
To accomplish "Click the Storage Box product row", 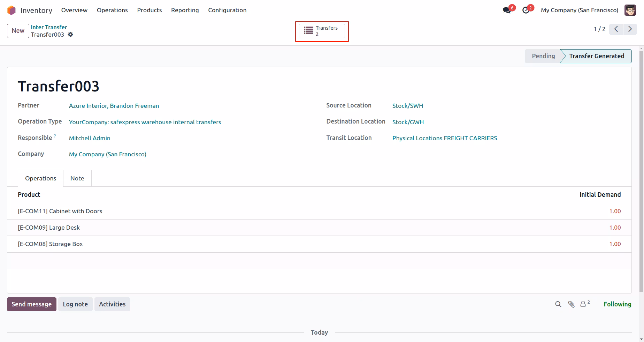I will (319, 244).
